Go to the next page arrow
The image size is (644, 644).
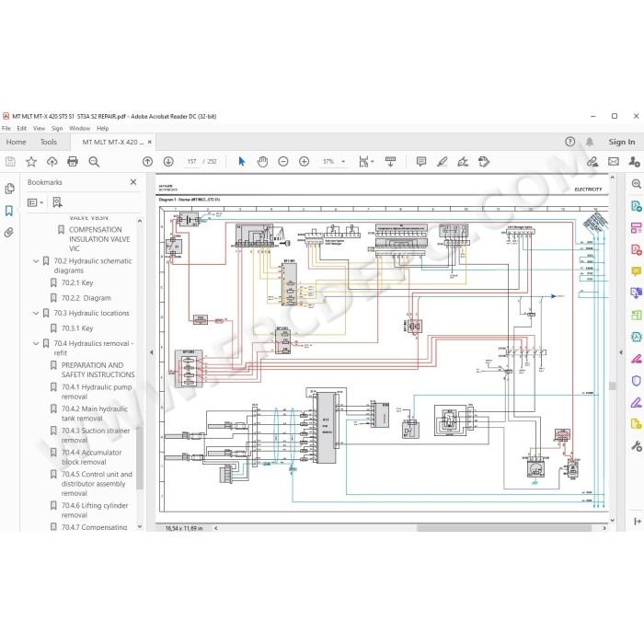pyautogui.click(x=168, y=161)
